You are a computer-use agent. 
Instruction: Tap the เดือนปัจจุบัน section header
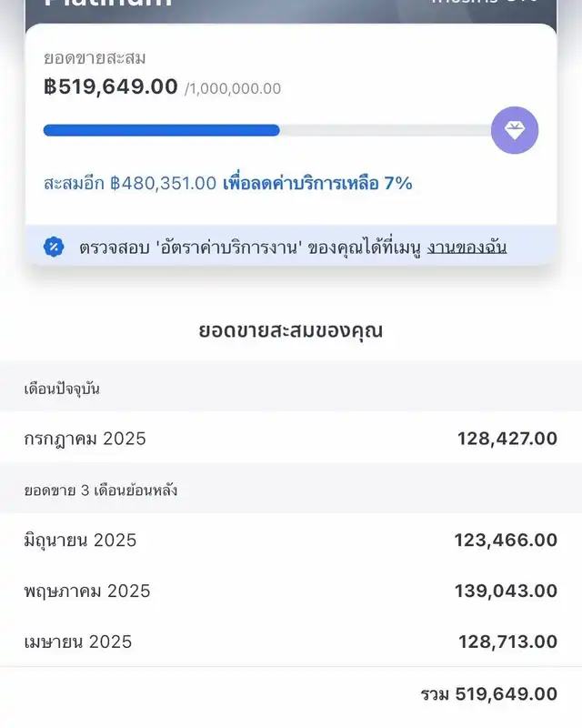[62, 389]
